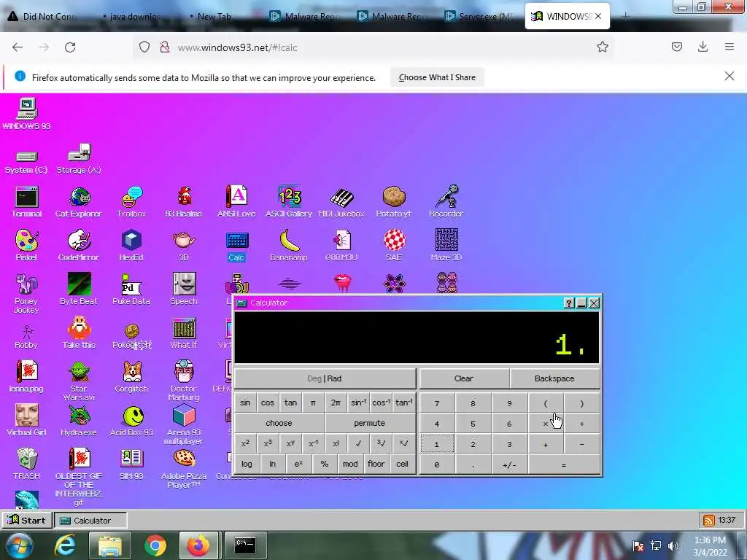Switch to the java download tab

[x=132, y=16]
